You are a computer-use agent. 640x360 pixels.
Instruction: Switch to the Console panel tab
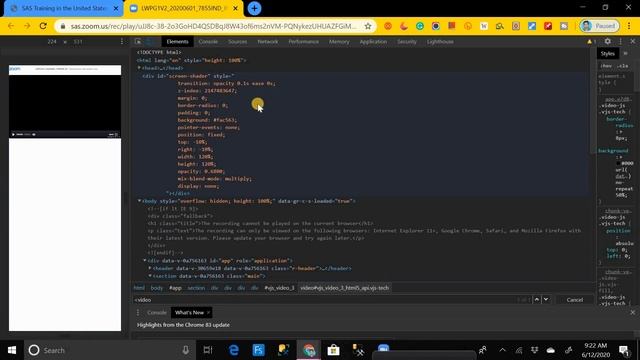pos(208,42)
